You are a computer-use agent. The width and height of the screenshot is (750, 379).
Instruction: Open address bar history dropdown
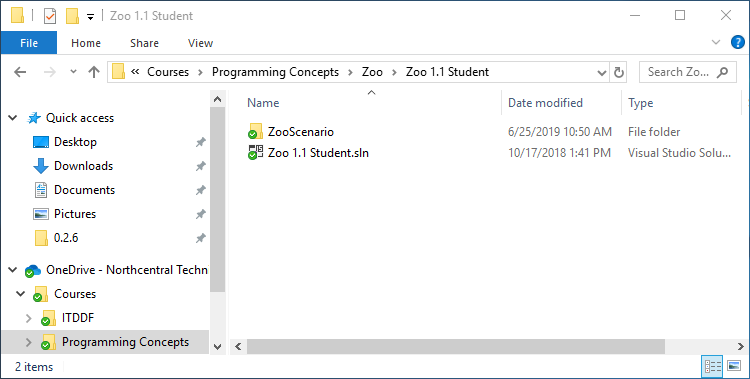point(602,73)
